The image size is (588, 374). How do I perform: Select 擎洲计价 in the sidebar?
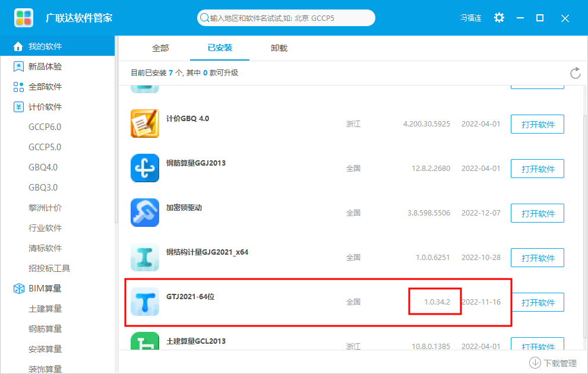pos(45,208)
